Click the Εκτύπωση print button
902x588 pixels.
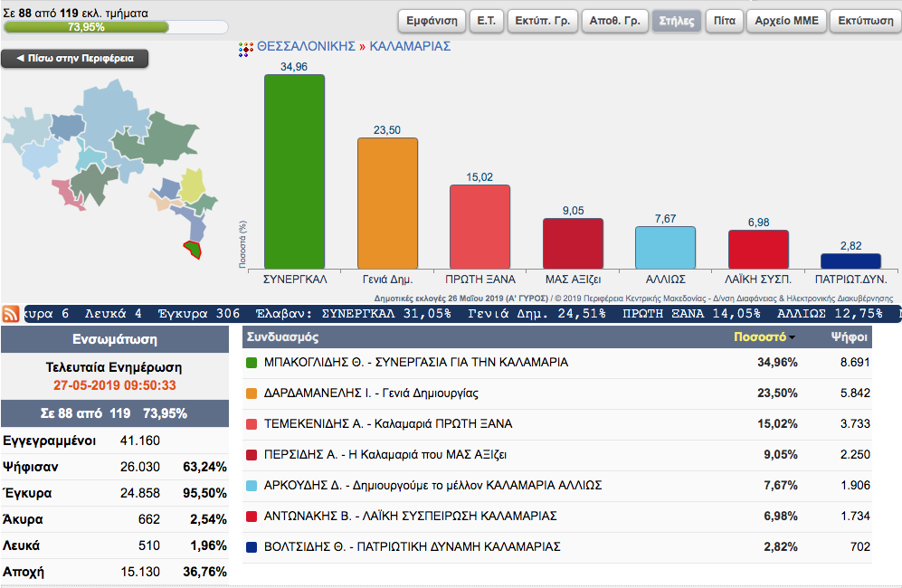tap(863, 20)
